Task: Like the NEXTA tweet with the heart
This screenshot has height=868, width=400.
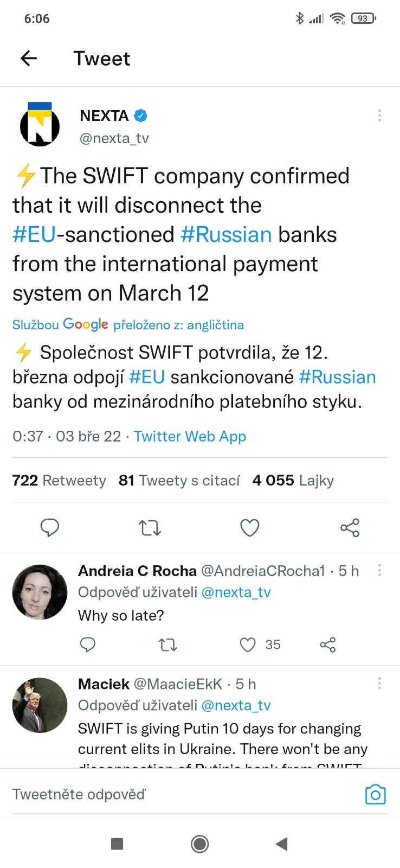Action: [x=249, y=527]
